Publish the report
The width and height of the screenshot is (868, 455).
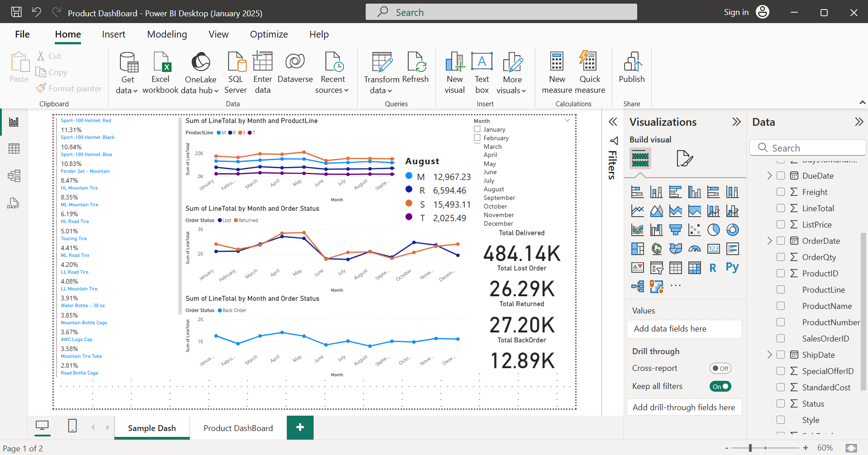pyautogui.click(x=632, y=68)
